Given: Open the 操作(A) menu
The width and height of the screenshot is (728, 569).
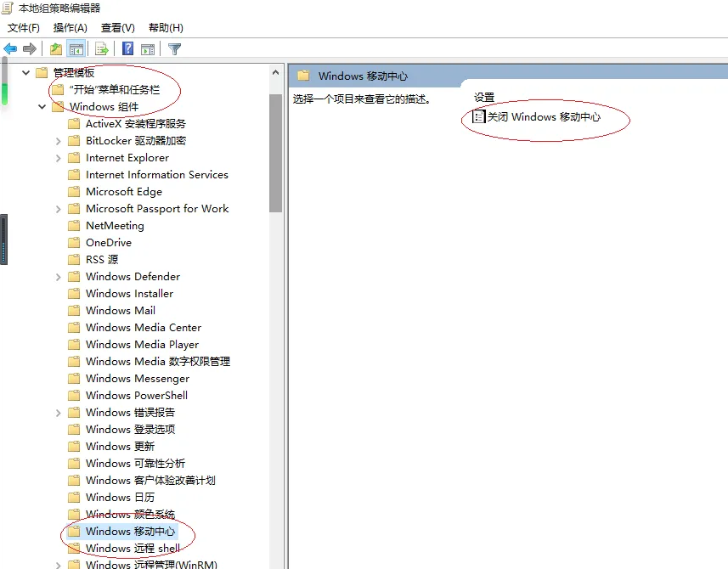Looking at the screenshot, I should 70,27.
